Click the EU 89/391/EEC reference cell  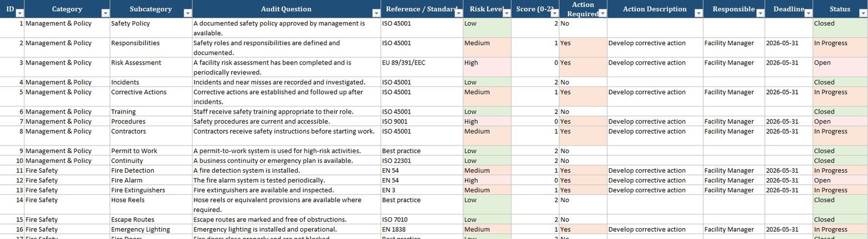point(421,63)
